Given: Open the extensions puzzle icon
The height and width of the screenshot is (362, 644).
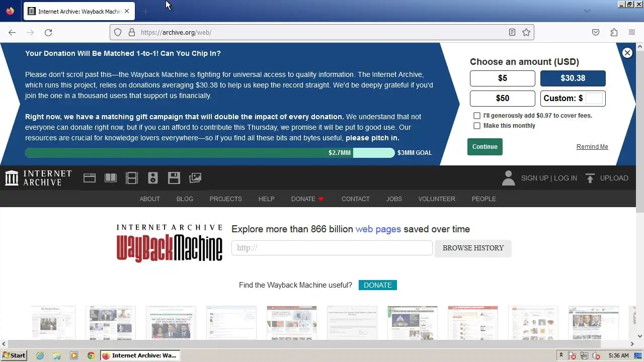Looking at the screenshot, I should tap(614, 32).
